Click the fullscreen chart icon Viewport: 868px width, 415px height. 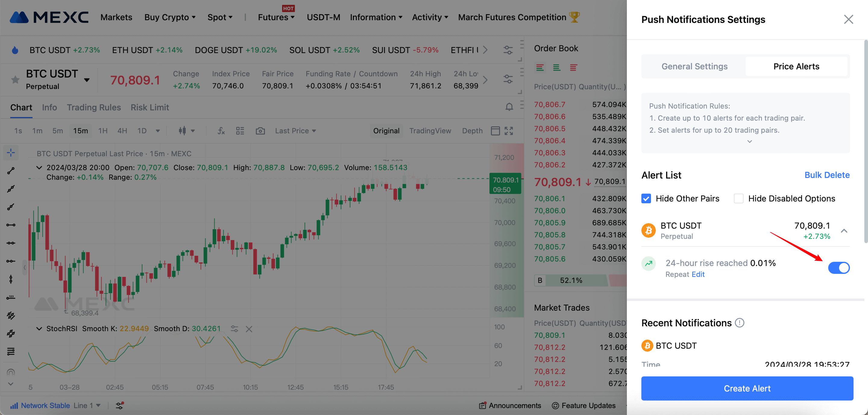pos(508,131)
